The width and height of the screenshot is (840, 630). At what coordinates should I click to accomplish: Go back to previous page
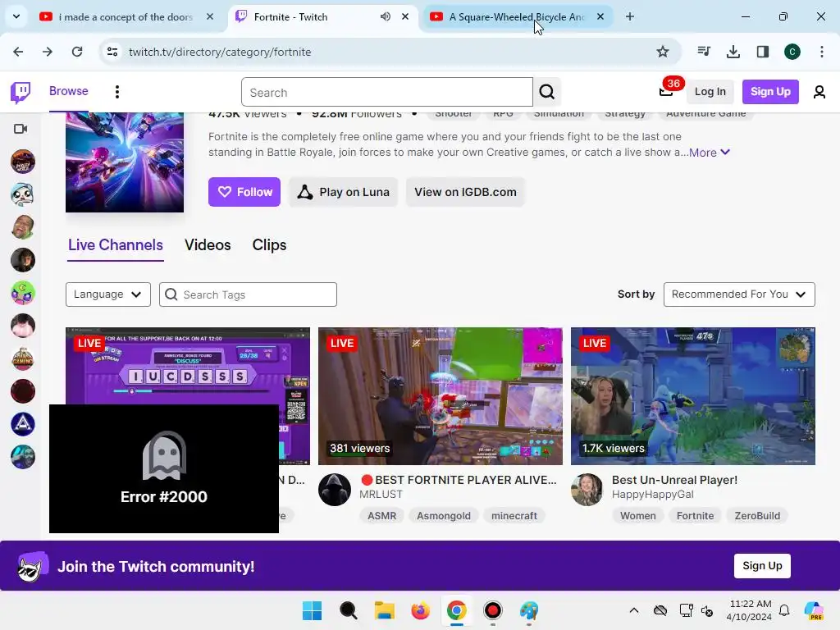pyautogui.click(x=18, y=52)
